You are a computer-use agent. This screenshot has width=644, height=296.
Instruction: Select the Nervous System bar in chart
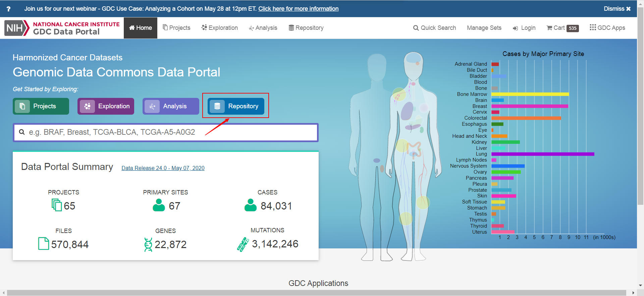[508, 166]
